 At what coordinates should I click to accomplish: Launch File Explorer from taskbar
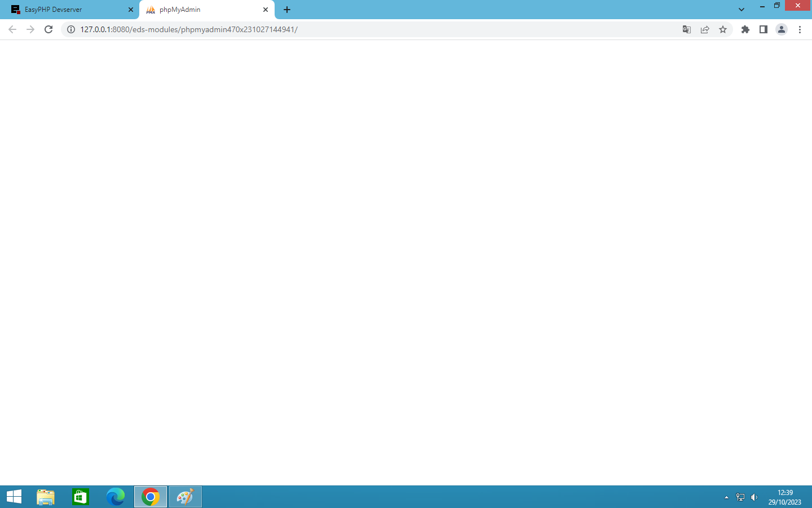[x=46, y=497]
